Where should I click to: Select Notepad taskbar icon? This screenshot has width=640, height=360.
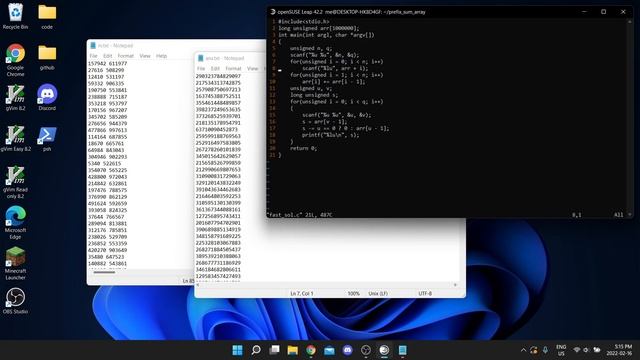tap(402, 350)
